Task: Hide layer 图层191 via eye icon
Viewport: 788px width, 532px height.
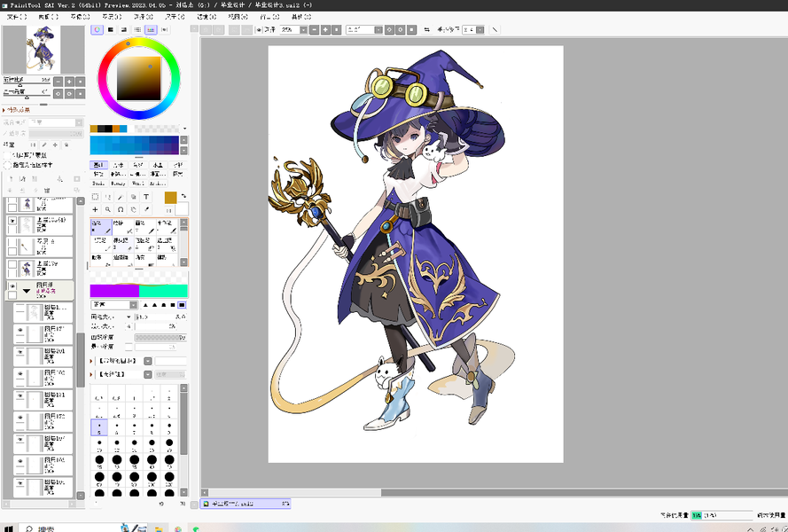Action: click(x=20, y=395)
